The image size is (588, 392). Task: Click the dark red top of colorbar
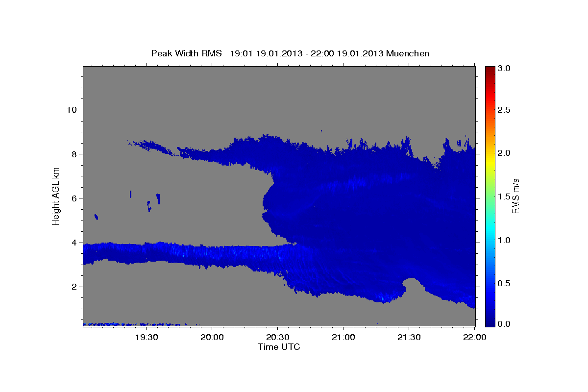click(490, 70)
